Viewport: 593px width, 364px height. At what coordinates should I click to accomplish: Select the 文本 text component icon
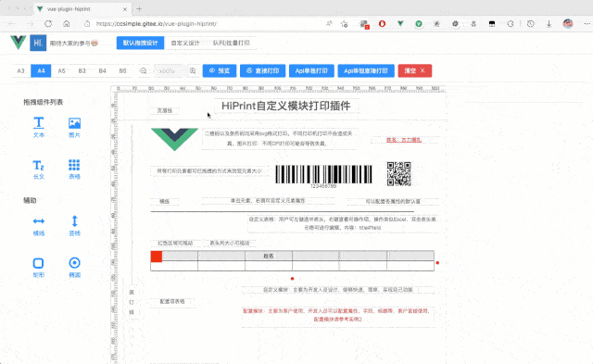click(x=39, y=123)
